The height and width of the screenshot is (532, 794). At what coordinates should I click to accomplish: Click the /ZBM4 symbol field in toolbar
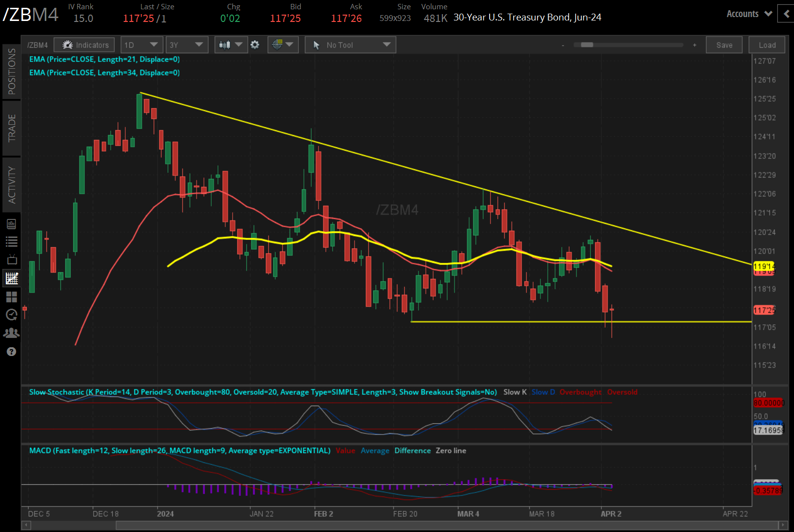(x=38, y=45)
